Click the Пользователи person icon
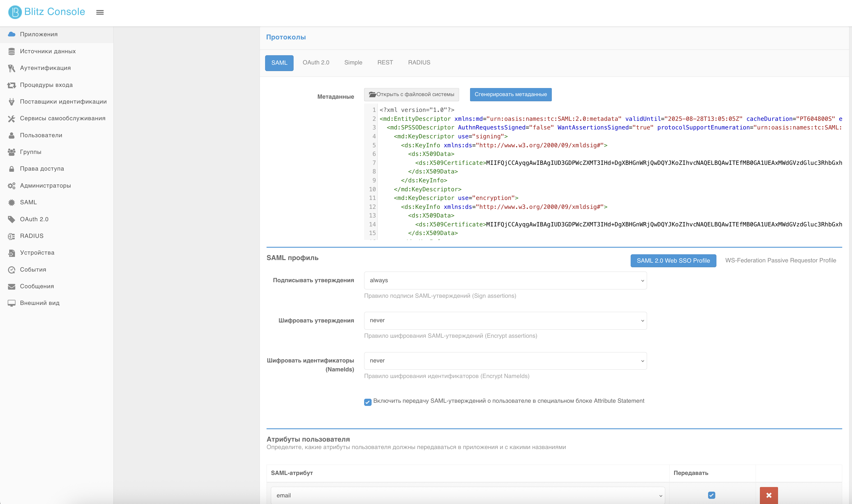This screenshot has height=504, width=852. [x=12, y=135]
